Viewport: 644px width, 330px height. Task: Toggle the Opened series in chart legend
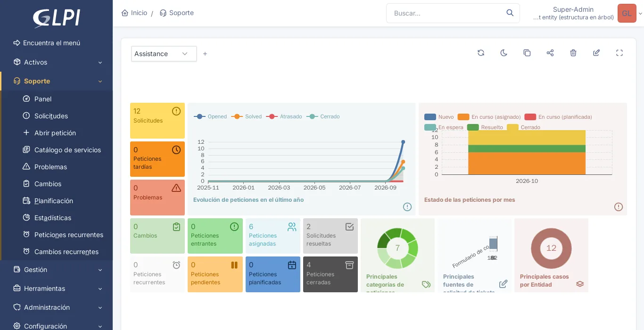(210, 116)
